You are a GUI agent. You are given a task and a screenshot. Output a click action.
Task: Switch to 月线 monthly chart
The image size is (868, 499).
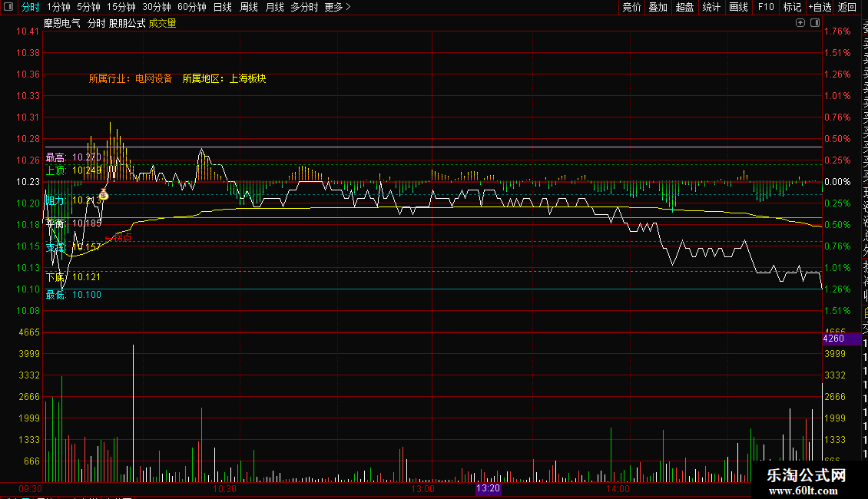pos(274,7)
